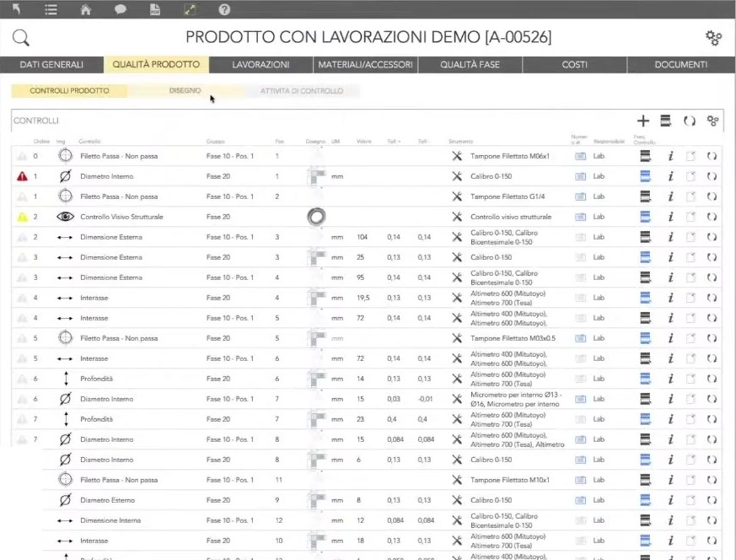Click reload icon on Tampone Filettato M06x1 row
Screen dimensions: 736x560
point(712,156)
